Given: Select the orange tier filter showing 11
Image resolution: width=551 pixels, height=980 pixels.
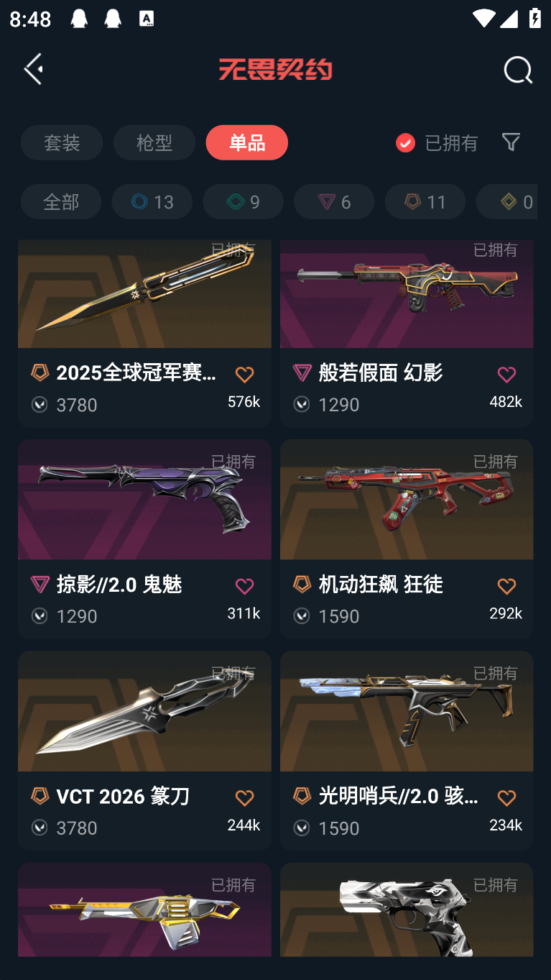Looking at the screenshot, I should (x=425, y=201).
